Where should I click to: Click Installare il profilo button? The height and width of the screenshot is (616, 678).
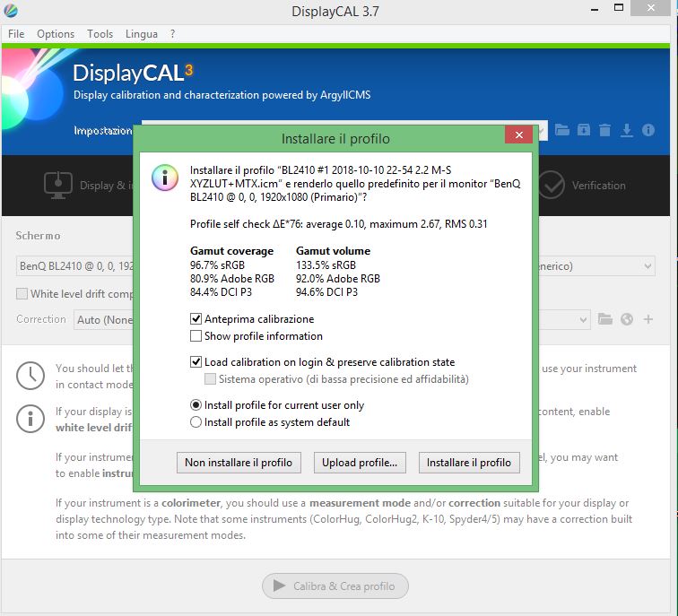point(469,463)
